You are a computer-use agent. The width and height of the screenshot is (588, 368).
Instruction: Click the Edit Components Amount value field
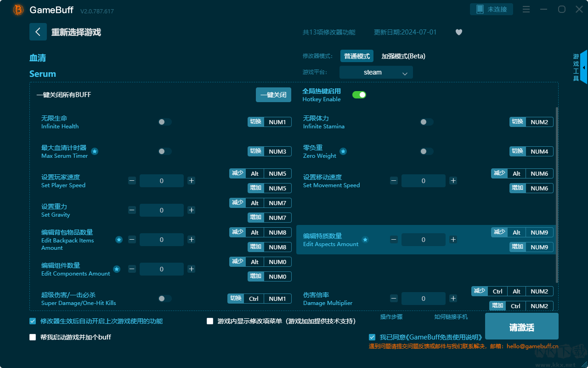point(162,269)
